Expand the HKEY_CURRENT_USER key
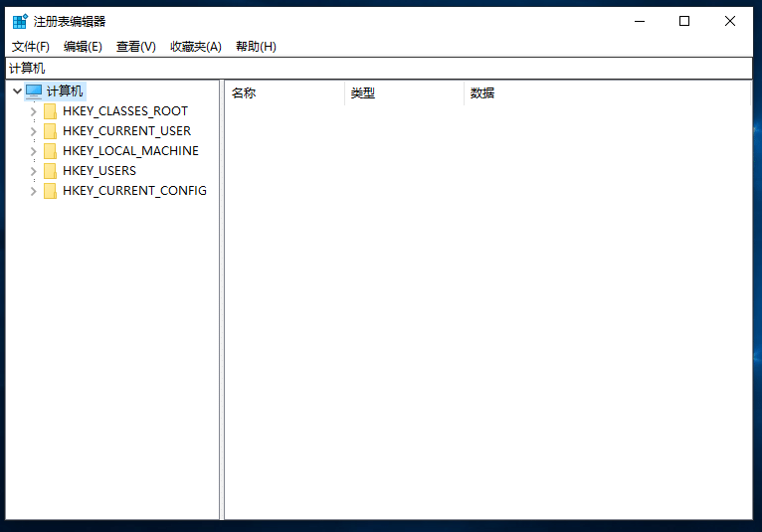Screen dimensions: 762x532 point(33,131)
